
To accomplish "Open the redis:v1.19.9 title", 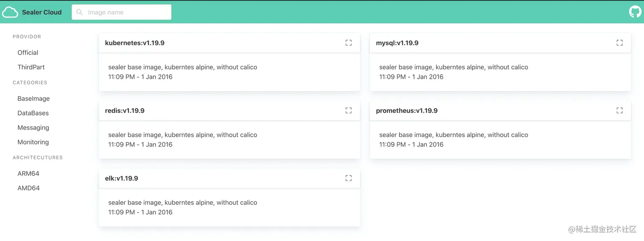I will (125, 111).
